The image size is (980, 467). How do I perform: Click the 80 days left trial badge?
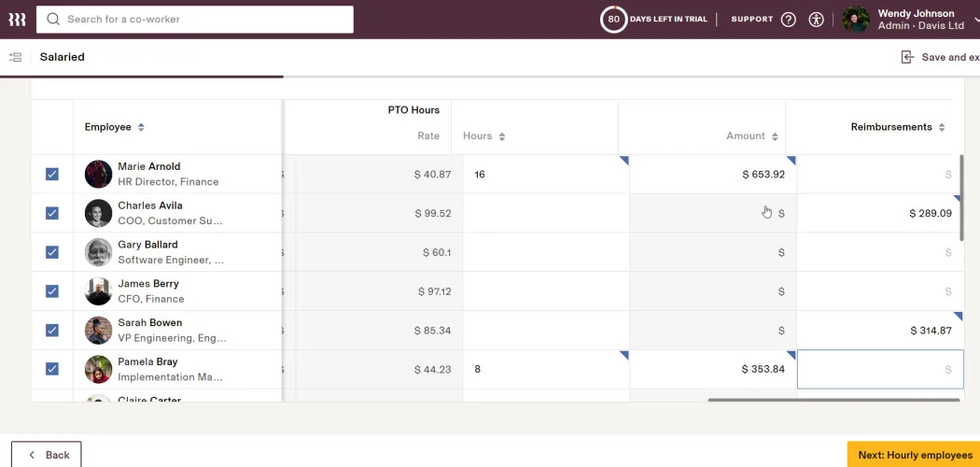(613, 20)
